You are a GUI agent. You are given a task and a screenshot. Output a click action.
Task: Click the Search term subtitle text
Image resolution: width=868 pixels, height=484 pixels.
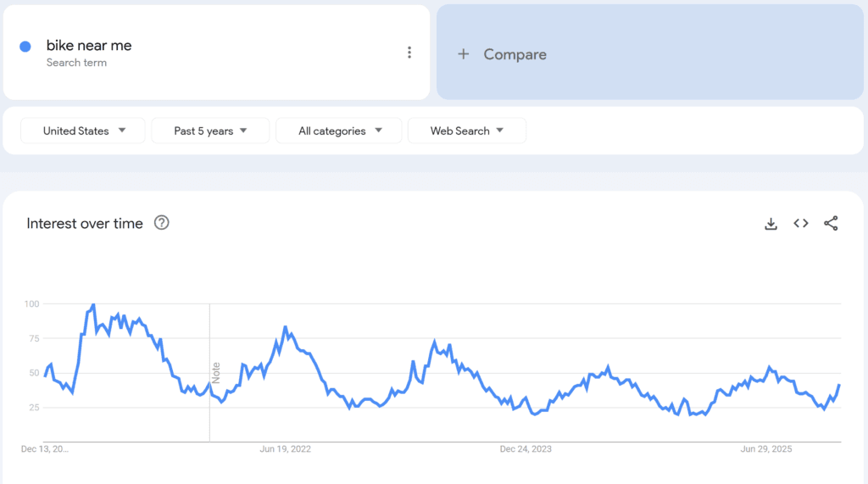point(76,63)
